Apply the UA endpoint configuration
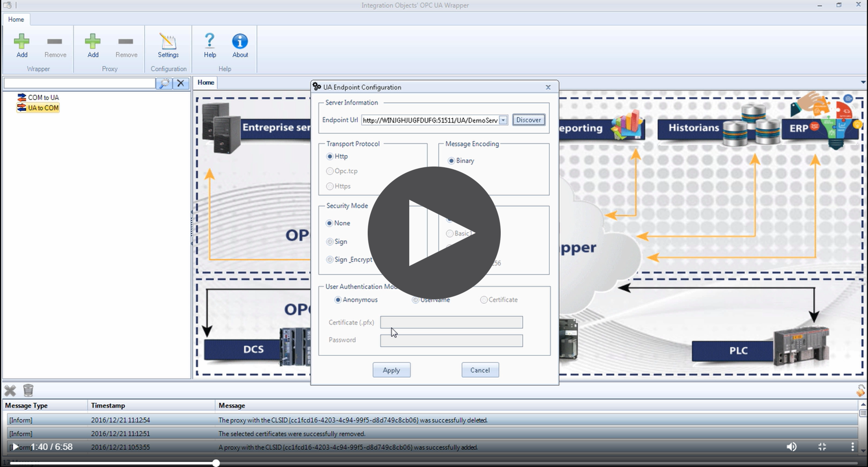 tap(391, 370)
